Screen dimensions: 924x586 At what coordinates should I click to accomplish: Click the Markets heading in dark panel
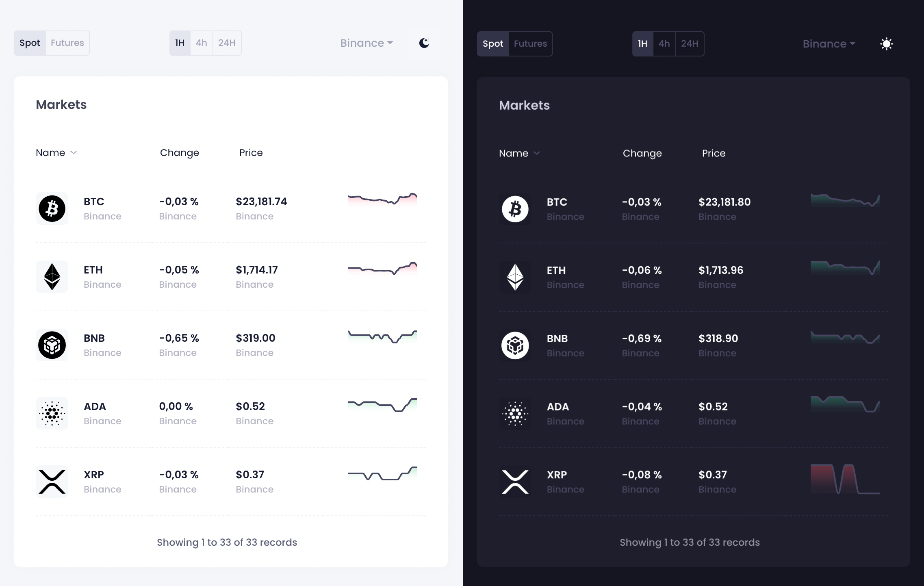coord(524,106)
